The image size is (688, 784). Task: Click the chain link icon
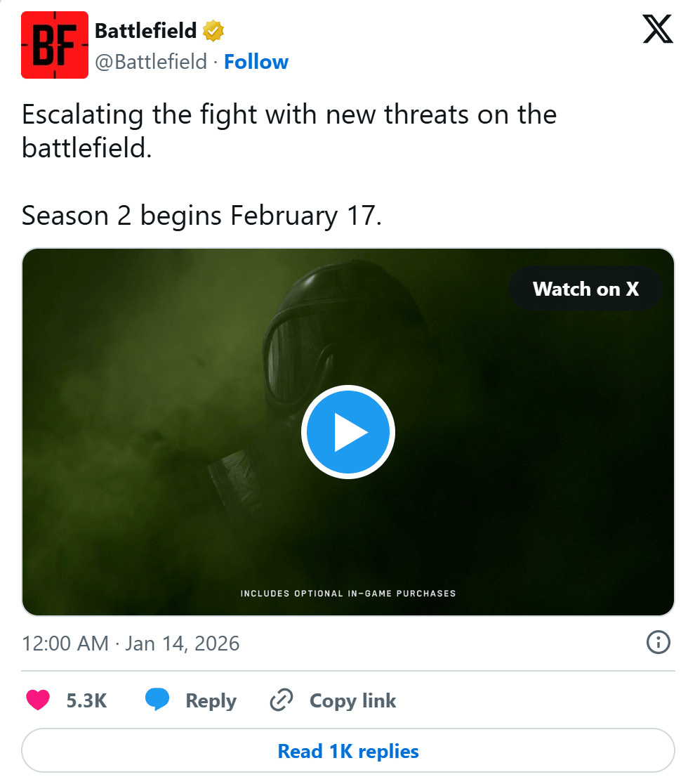pos(282,700)
